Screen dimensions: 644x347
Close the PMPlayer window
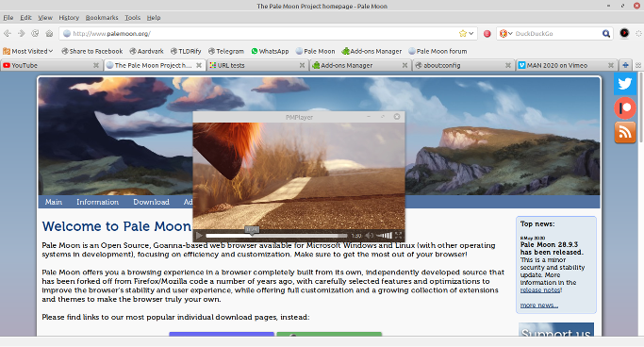click(397, 117)
